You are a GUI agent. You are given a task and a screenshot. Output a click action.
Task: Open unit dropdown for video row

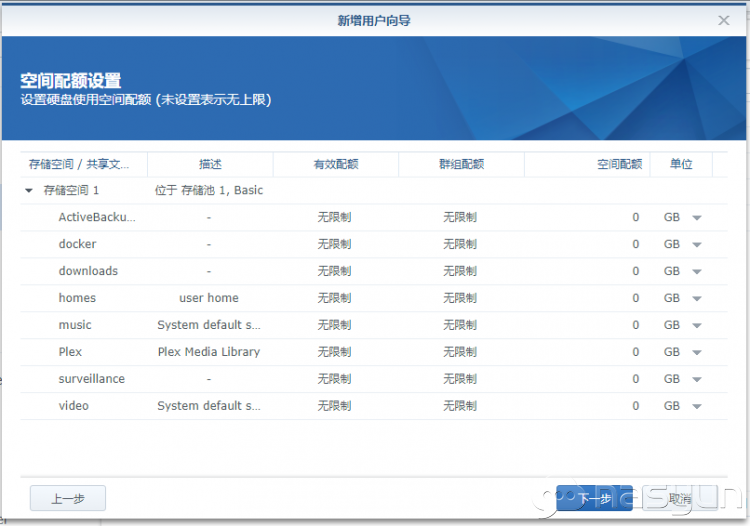697,406
